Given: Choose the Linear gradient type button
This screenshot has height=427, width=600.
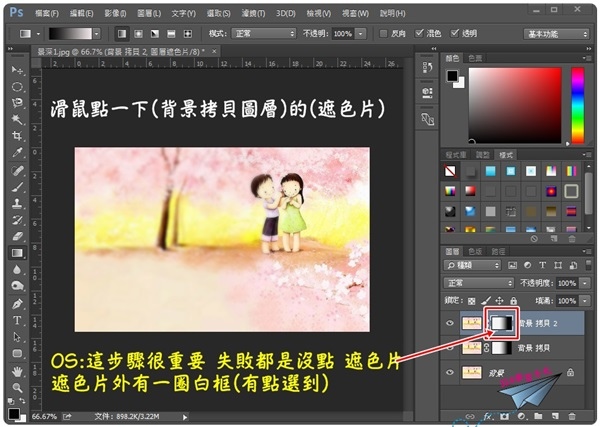Looking at the screenshot, I should (x=122, y=34).
